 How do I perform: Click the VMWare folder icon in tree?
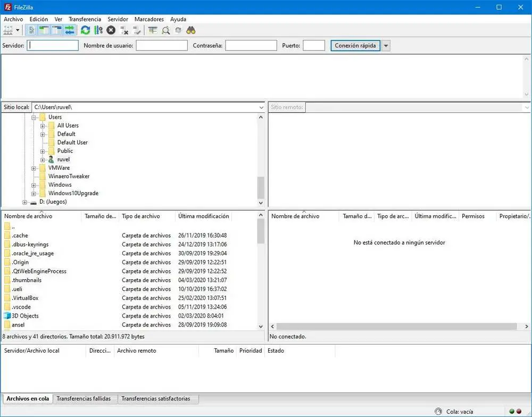pyautogui.click(x=43, y=168)
